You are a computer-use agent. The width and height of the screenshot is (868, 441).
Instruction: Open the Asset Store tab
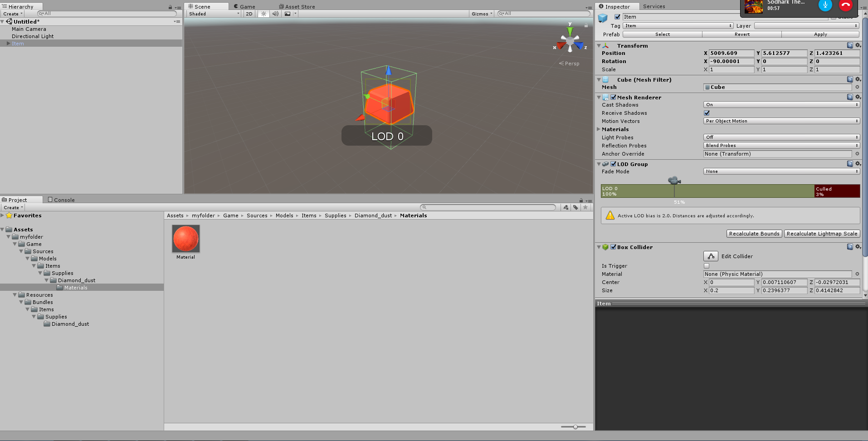(x=297, y=6)
